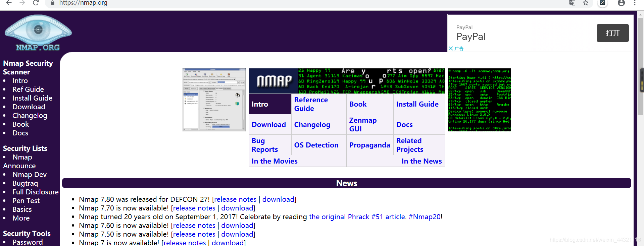Open Download in the navigation table
The image size is (644, 246).
tap(268, 125)
